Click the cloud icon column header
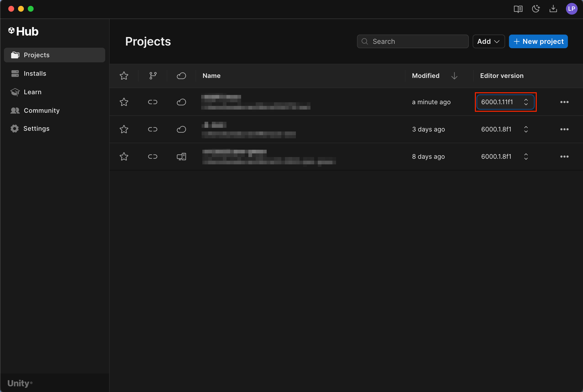Screen dimensions: 583x392 (x=181, y=76)
